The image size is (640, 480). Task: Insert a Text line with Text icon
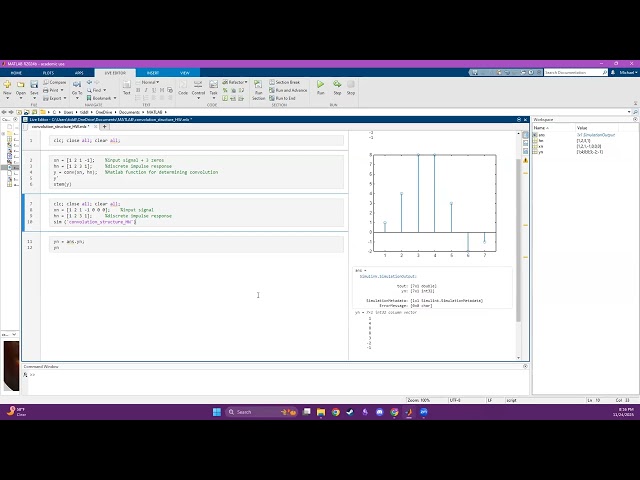tap(127, 84)
